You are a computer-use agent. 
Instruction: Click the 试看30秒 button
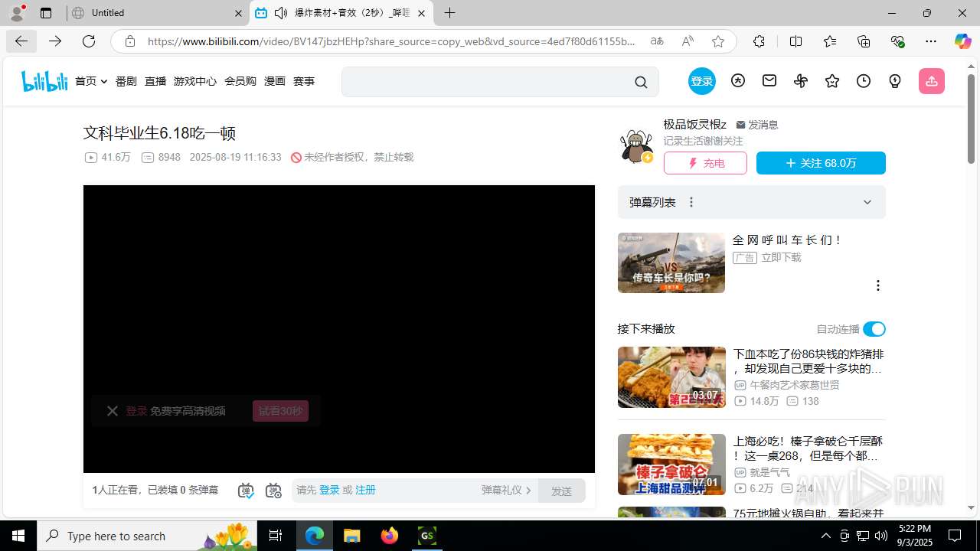coord(280,411)
